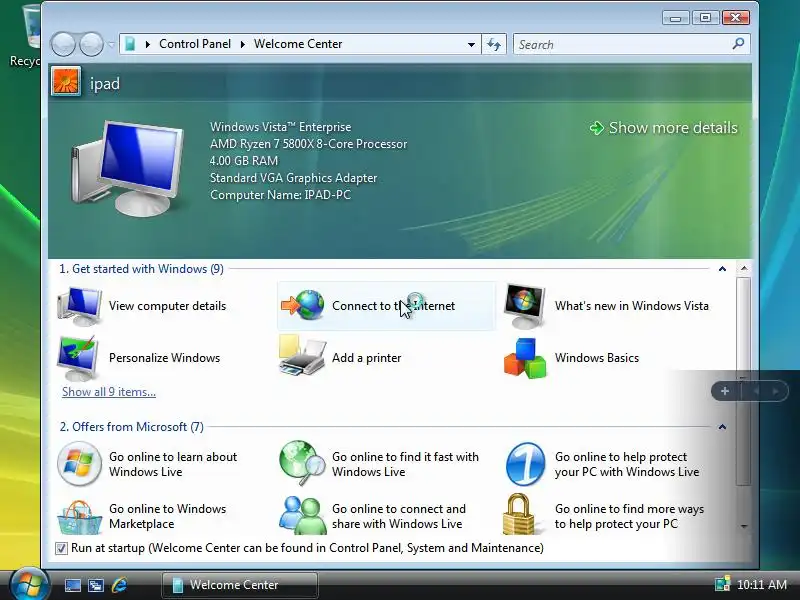800x600 pixels.
Task: Click the Connect to the Internet globe icon
Action: click(x=303, y=305)
